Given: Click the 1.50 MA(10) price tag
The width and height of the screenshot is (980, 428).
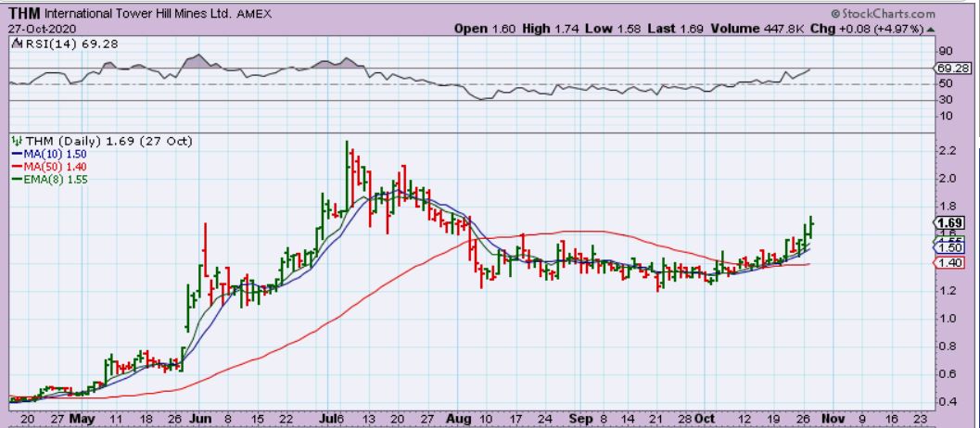Looking at the screenshot, I should point(949,247).
